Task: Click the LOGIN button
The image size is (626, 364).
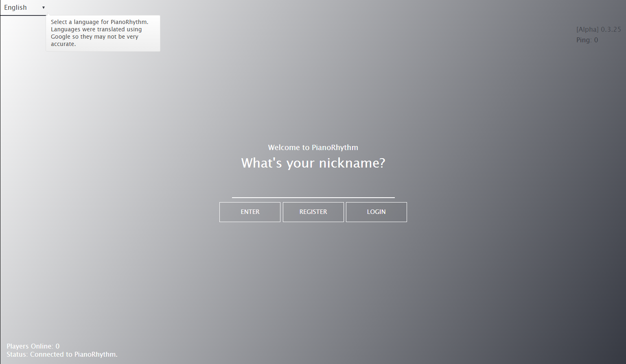Action: 376,212
